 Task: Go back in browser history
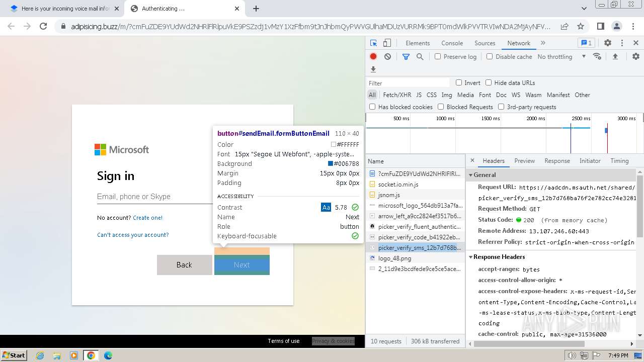[x=11, y=26]
